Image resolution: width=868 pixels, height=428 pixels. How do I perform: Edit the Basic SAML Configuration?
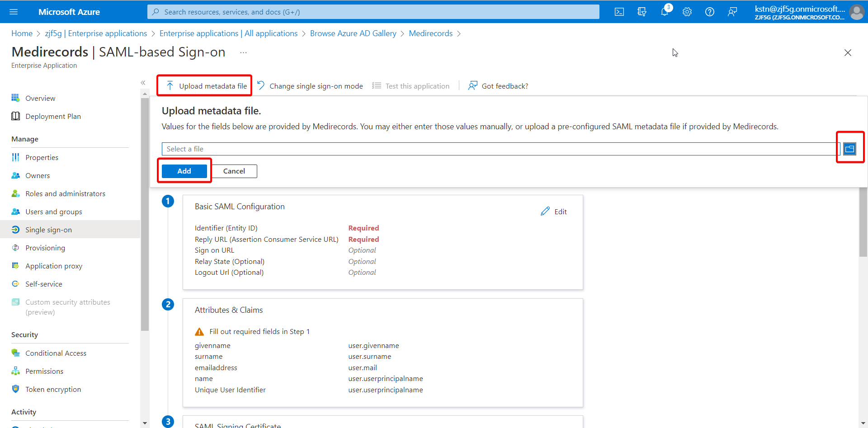554,212
